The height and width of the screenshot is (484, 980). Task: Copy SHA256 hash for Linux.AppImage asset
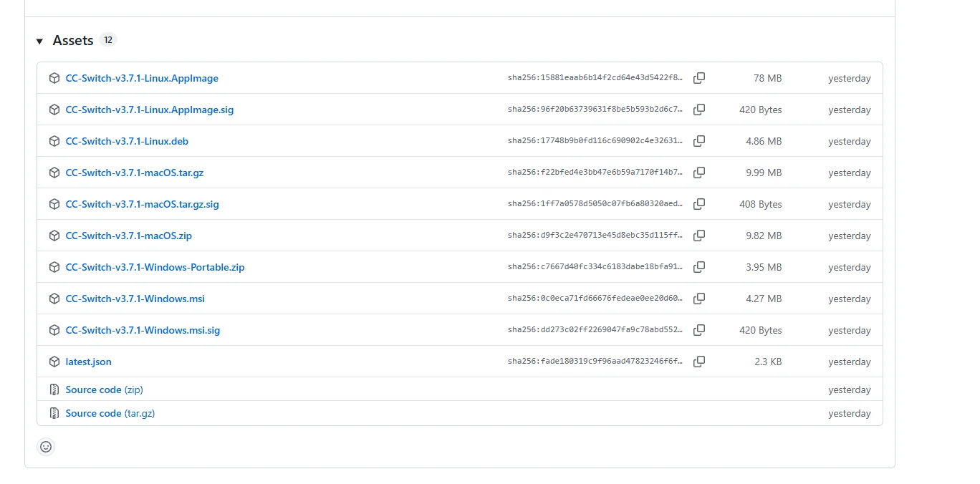click(699, 78)
